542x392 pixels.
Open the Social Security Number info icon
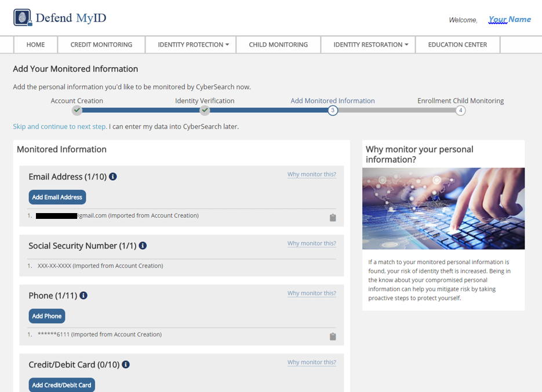point(143,246)
